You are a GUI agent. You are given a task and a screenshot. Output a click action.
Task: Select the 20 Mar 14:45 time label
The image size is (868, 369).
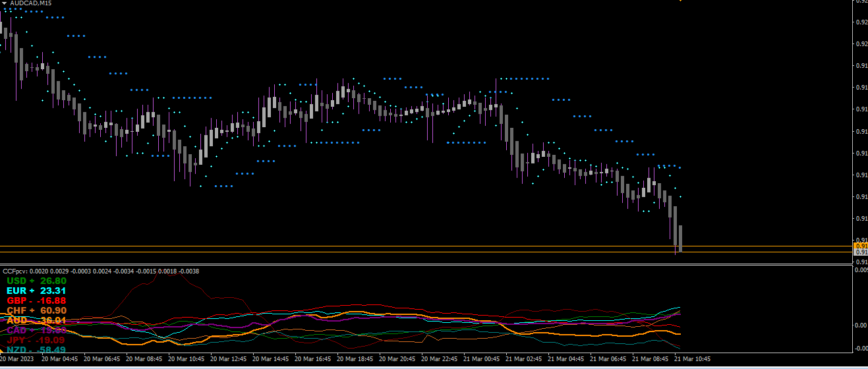tap(271, 360)
